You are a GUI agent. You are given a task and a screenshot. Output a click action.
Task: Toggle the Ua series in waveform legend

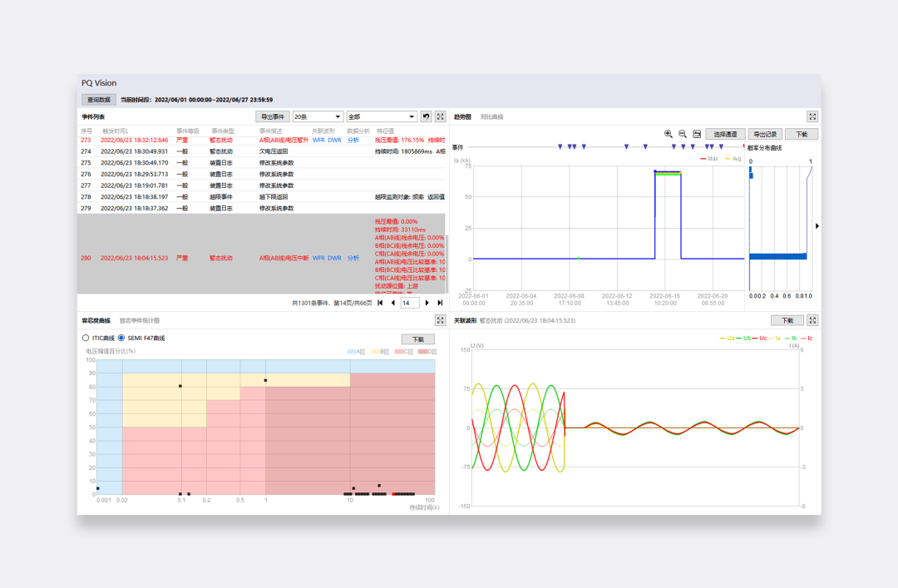click(725, 338)
